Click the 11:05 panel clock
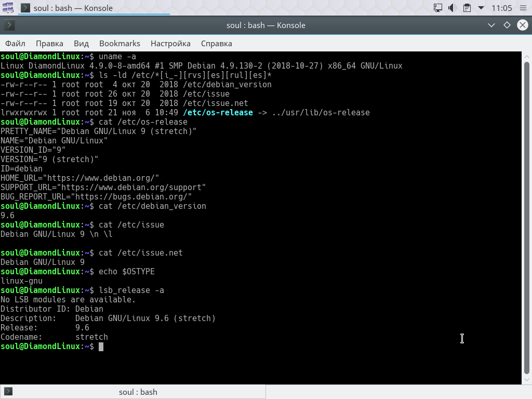This screenshot has width=532, height=399. click(501, 8)
